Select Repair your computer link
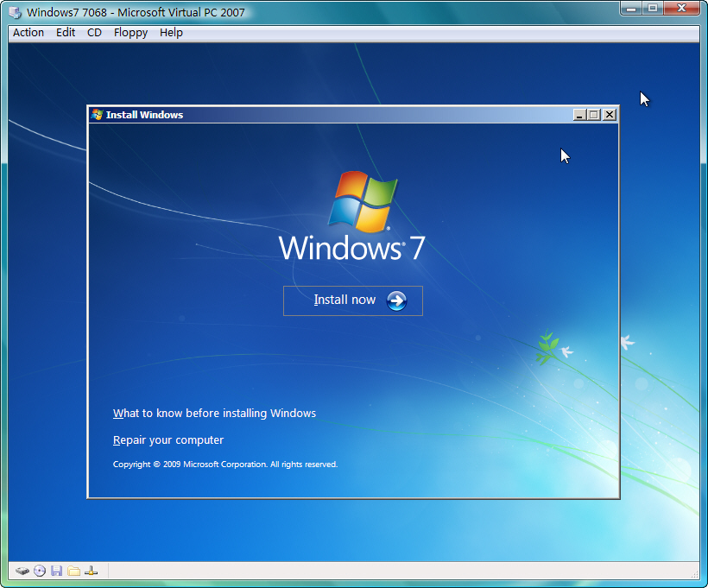The height and width of the screenshot is (588, 708). tap(168, 439)
